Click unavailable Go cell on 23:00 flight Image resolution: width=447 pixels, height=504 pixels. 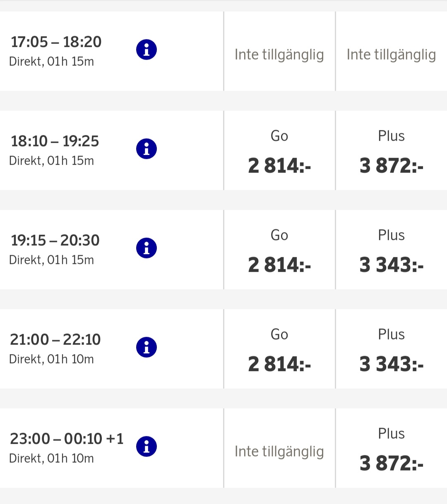[279, 451]
